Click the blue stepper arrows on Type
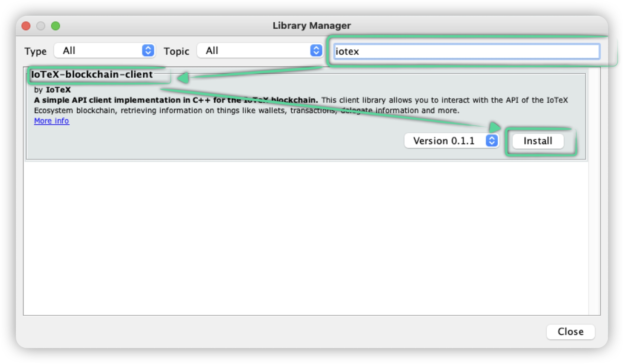This screenshot has width=624, height=364. click(148, 51)
